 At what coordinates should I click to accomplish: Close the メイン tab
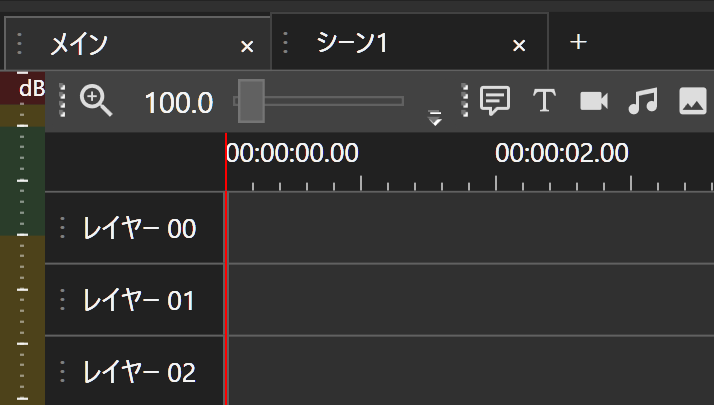tap(248, 46)
